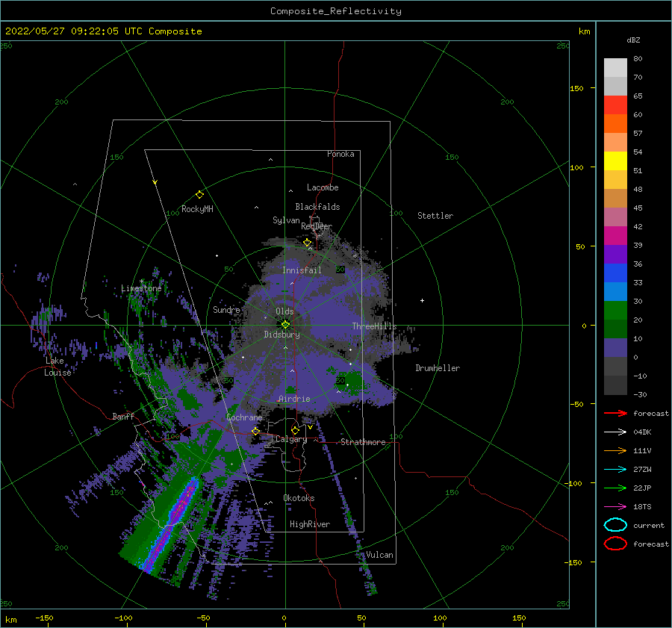
Task: Click the Cochrane label
Action: click(244, 417)
